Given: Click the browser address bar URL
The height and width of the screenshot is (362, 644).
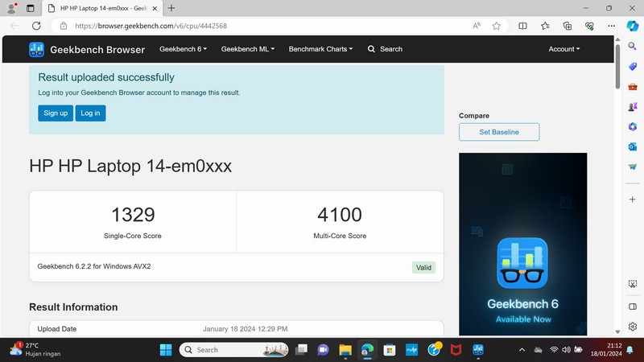Looking at the screenshot, I should point(242,26).
